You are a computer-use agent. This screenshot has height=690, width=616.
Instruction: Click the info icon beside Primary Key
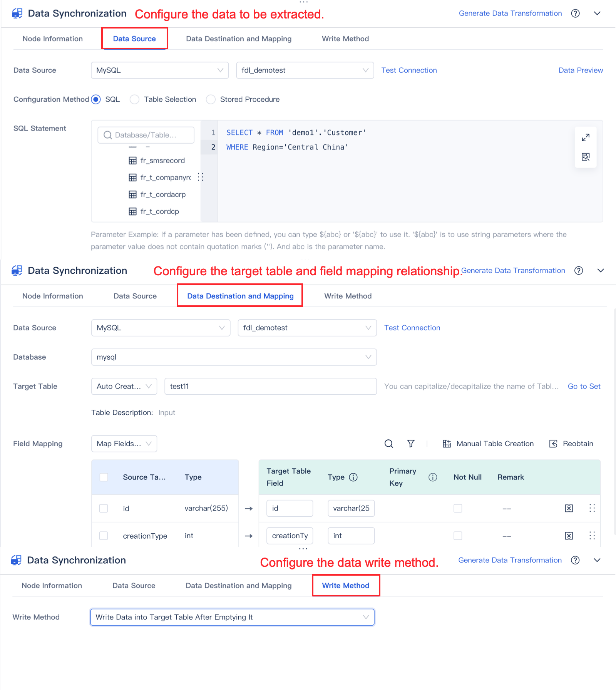pos(433,477)
